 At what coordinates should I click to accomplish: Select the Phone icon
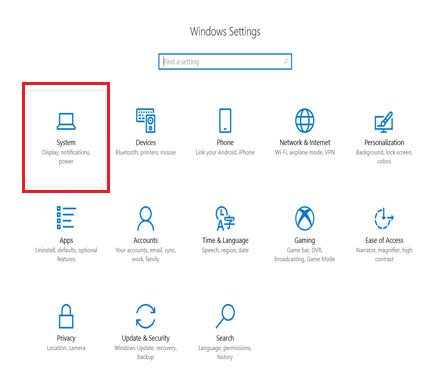coord(225,120)
